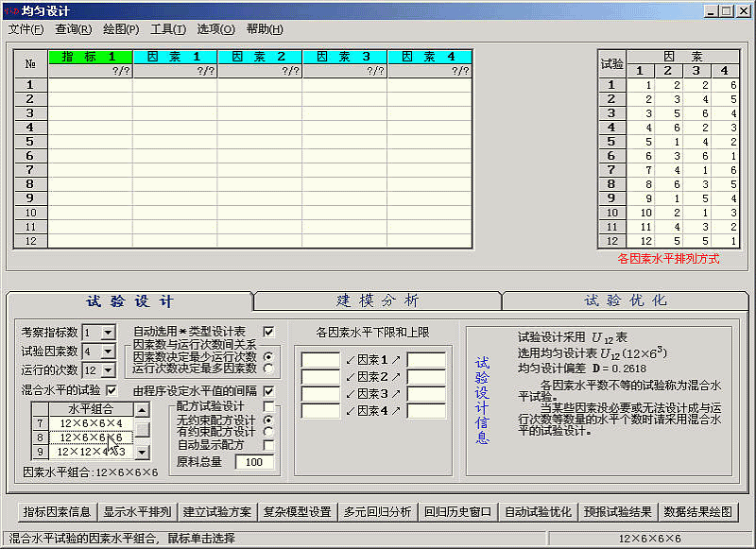
Task: Select 运行次数决定最多因素数 radio option
Action: point(268,369)
